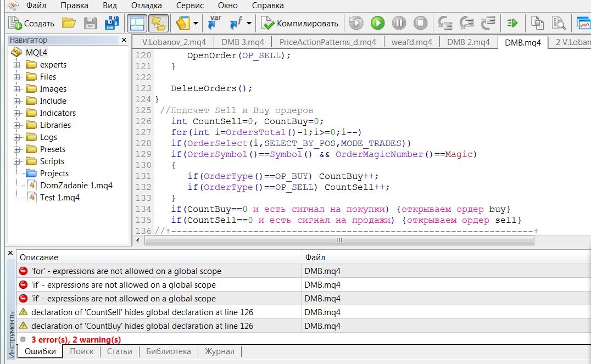The width and height of the screenshot is (591, 364).
Task: Switch to the DMB 2.mq4 tab
Action: 469,42
